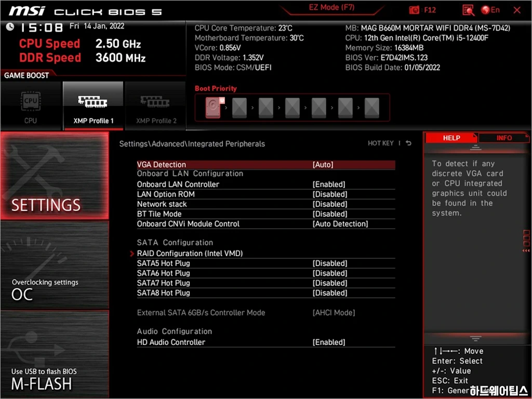
Task: Click the second boot priority slot
Action: (x=240, y=108)
